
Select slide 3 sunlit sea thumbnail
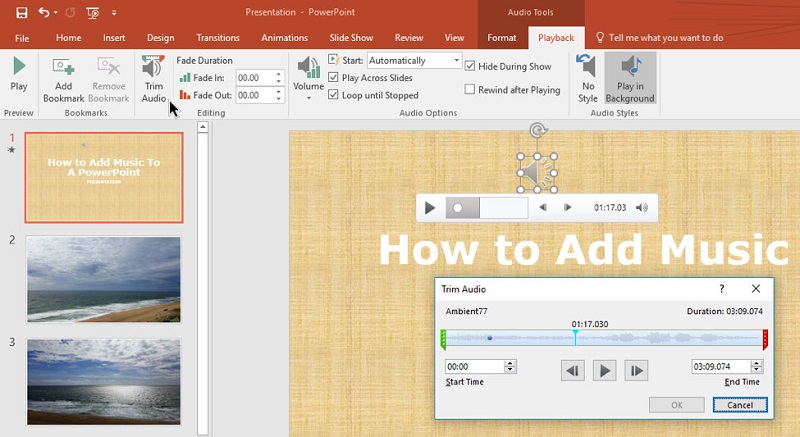[104, 381]
